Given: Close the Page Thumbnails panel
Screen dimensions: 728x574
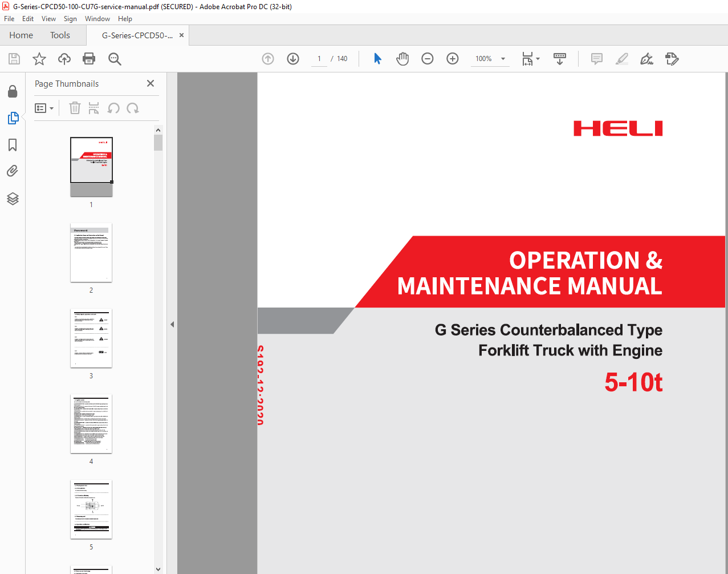Looking at the screenshot, I should pyautogui.click(x=151, y=83).
